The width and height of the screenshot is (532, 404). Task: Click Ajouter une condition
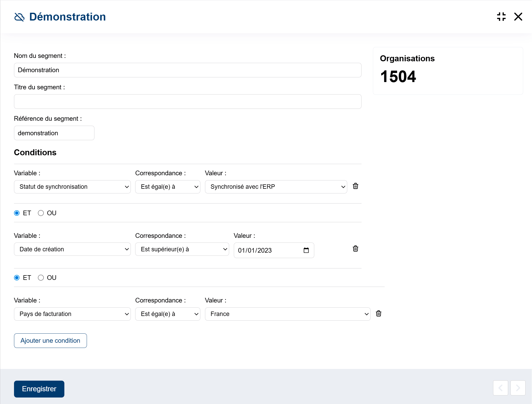50,341
